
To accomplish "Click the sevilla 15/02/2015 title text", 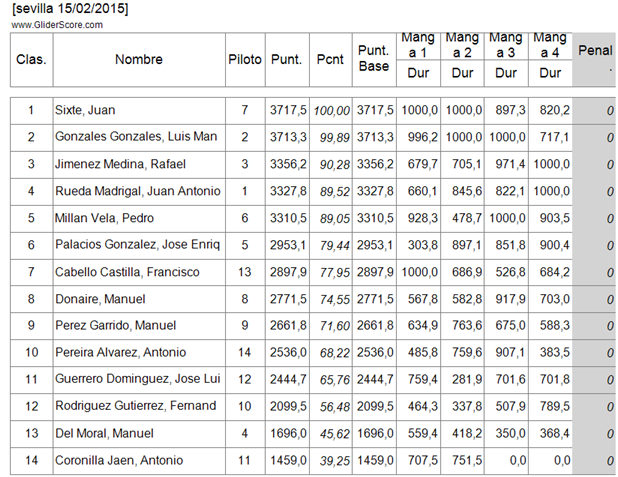I will pyautogui.click(x=71, y=9).
